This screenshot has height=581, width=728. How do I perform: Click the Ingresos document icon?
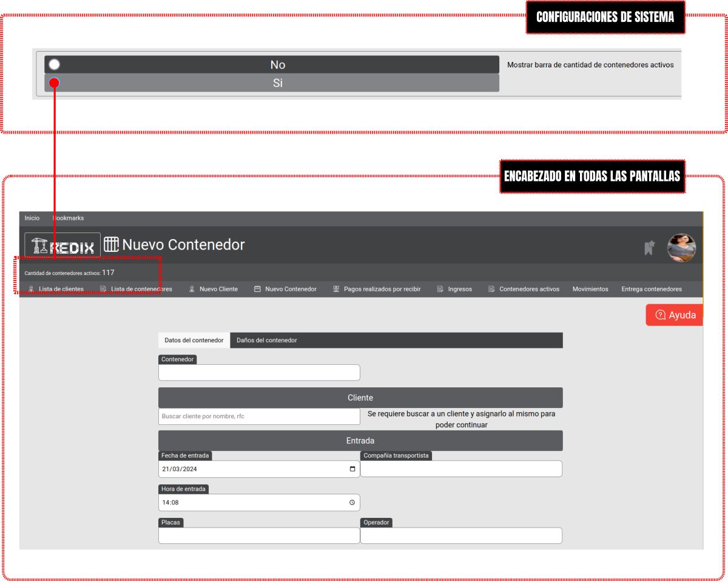pos(440,290)
